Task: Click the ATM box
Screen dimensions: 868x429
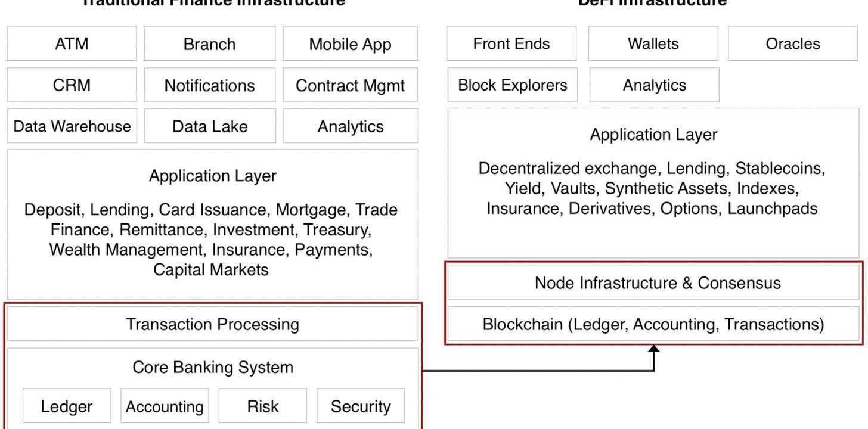Action: click(72, 43)
